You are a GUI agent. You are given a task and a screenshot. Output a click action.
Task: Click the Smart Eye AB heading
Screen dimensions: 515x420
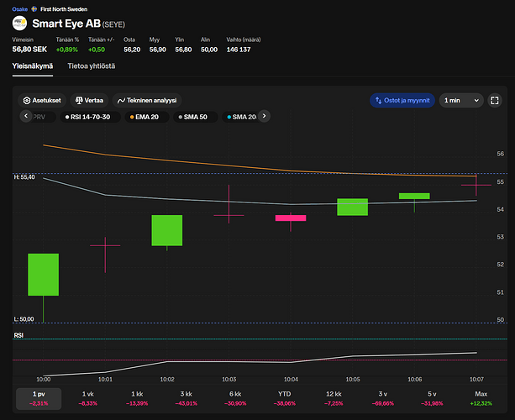pos(66,24)
